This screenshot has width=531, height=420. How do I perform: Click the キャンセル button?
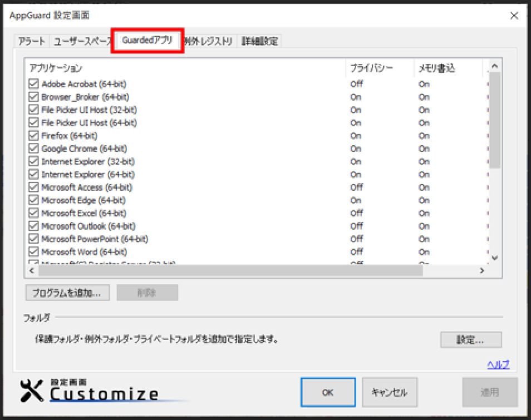click(x=390, y=392)
